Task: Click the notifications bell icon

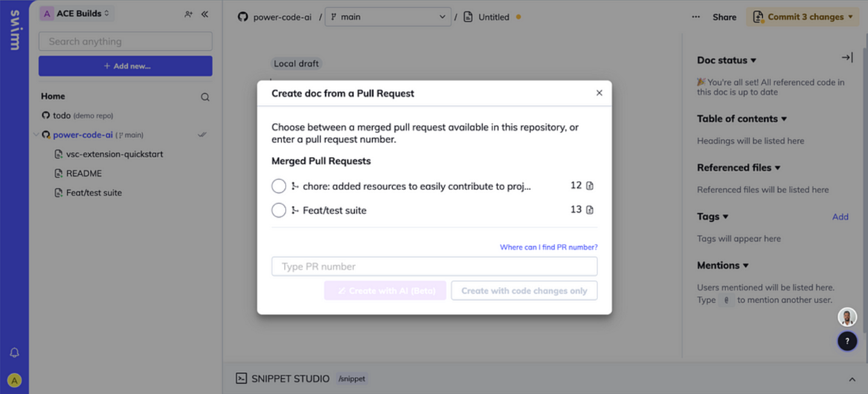Action: pos(14,353)
